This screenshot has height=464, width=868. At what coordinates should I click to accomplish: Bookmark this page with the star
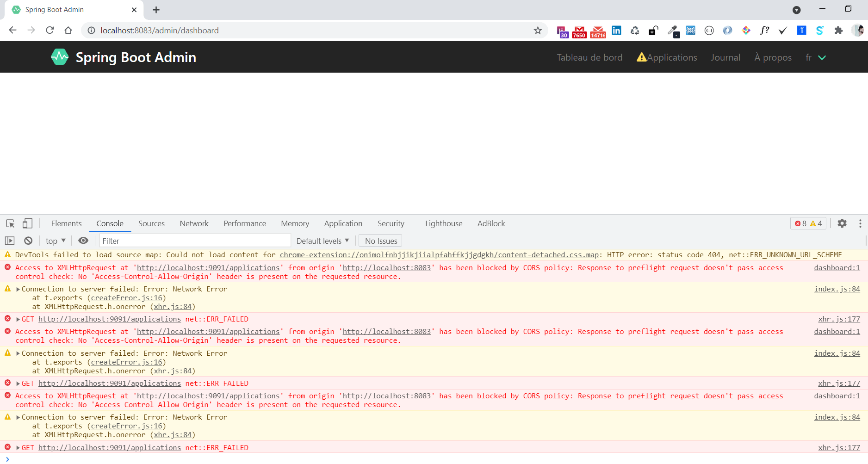coord(538,31)
